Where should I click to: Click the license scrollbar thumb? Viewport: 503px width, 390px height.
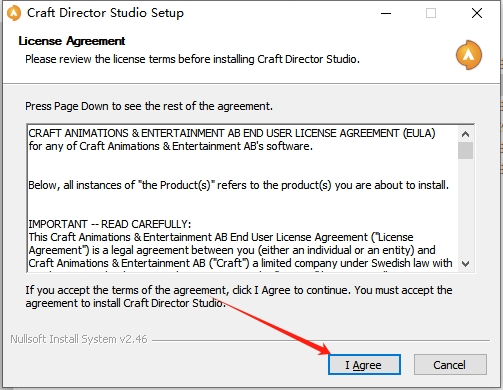465,150
